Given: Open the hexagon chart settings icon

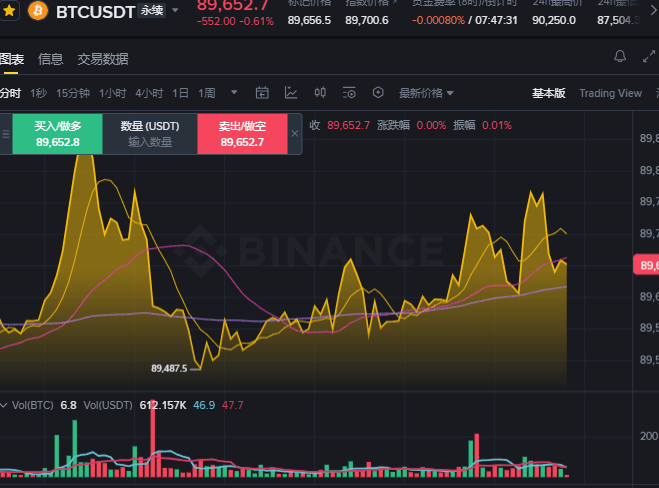Looking at the screenshot, I should click(378, 92).
